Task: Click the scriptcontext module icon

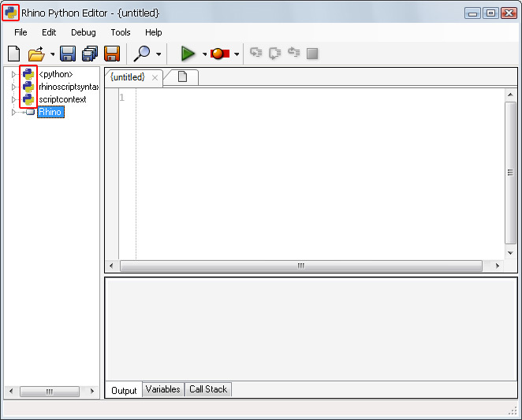Action: pos(28,99)
